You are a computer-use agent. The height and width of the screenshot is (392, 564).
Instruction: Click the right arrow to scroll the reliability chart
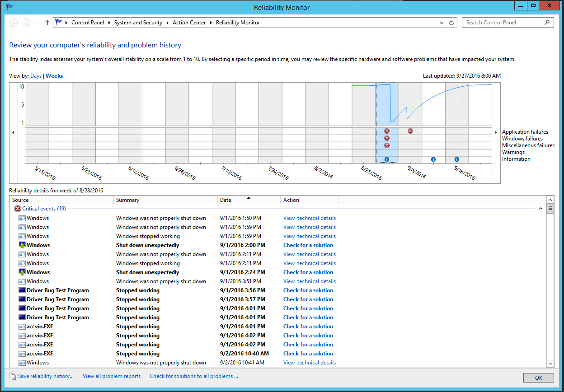pos(496,132)
